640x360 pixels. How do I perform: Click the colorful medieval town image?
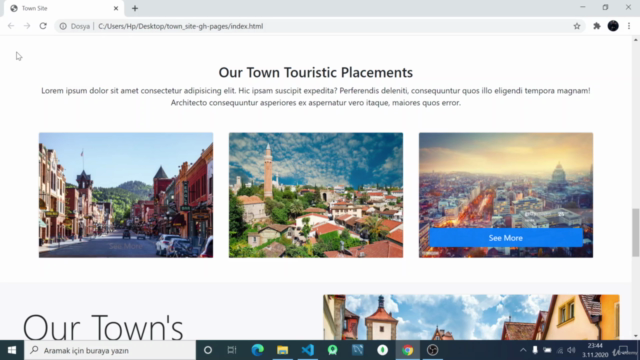click(471, 317)
